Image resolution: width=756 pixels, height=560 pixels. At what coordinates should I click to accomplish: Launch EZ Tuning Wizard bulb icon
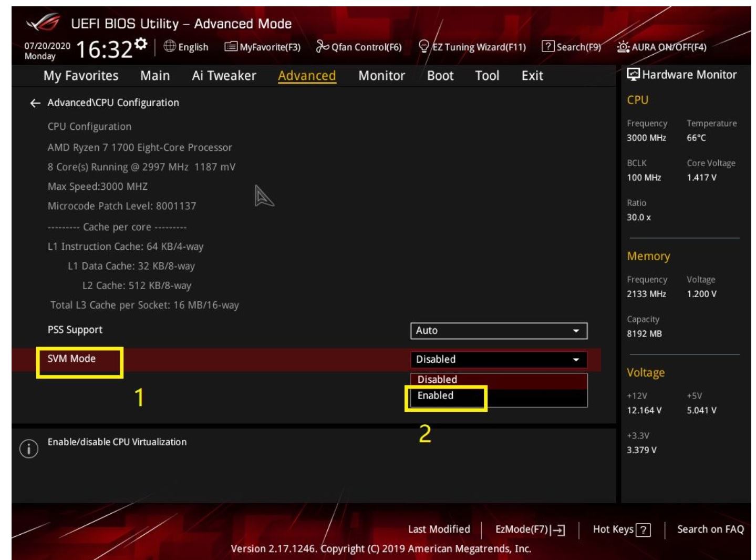(x=424, y=47)
